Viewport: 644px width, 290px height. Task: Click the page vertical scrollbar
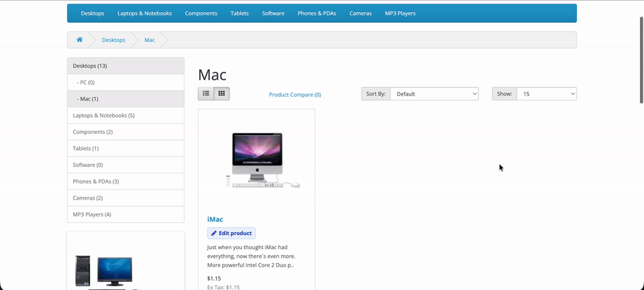click(641, 60)
